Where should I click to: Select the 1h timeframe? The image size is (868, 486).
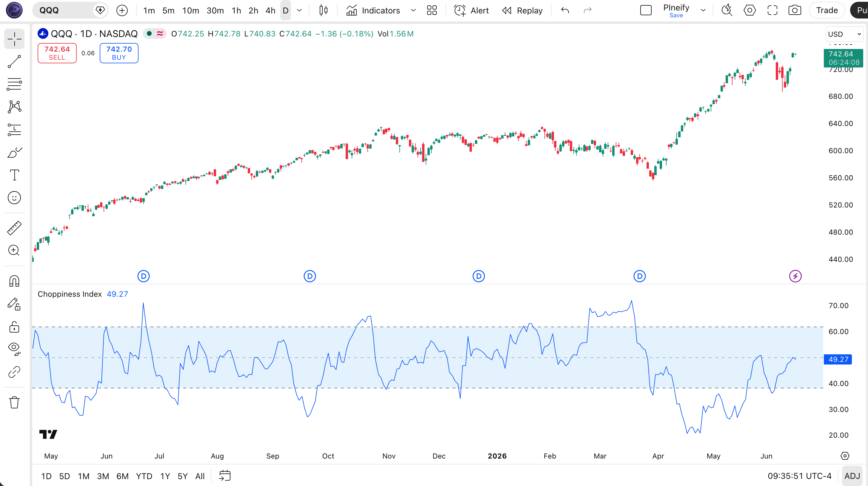point(236,10)
